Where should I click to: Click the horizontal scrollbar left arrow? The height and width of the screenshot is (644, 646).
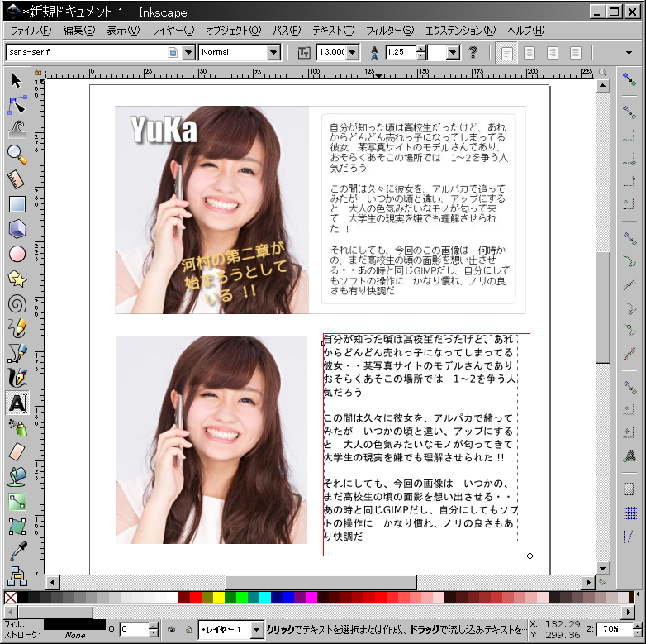coord(52,583)
